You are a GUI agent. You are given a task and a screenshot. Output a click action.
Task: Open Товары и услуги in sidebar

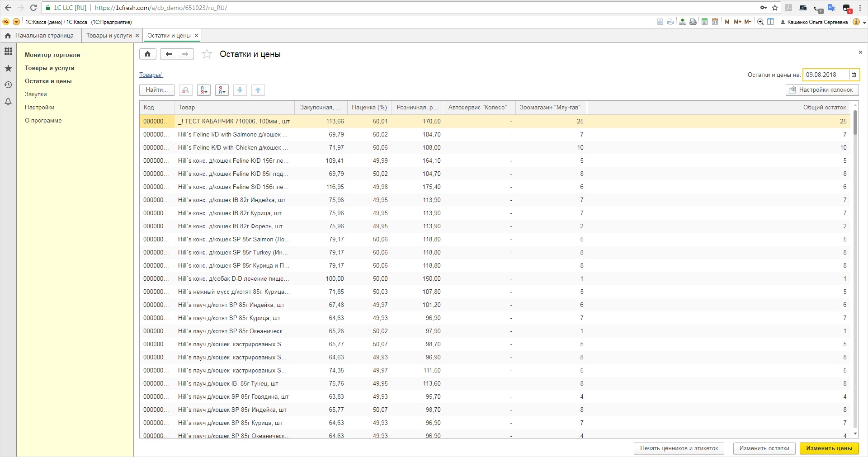pos(50,68)
